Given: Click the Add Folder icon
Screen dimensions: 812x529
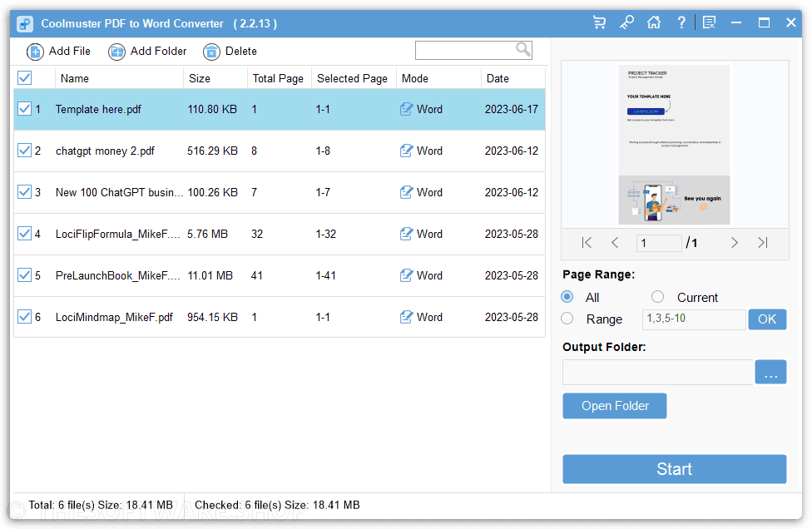Looking at the screenshot, I should pyautogui.click(x=116, y=52).
